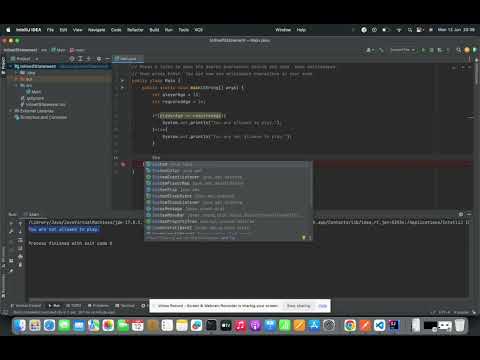The image size is (480, 360).
Task: Open the Apple menu
Action: pos(8,30)
